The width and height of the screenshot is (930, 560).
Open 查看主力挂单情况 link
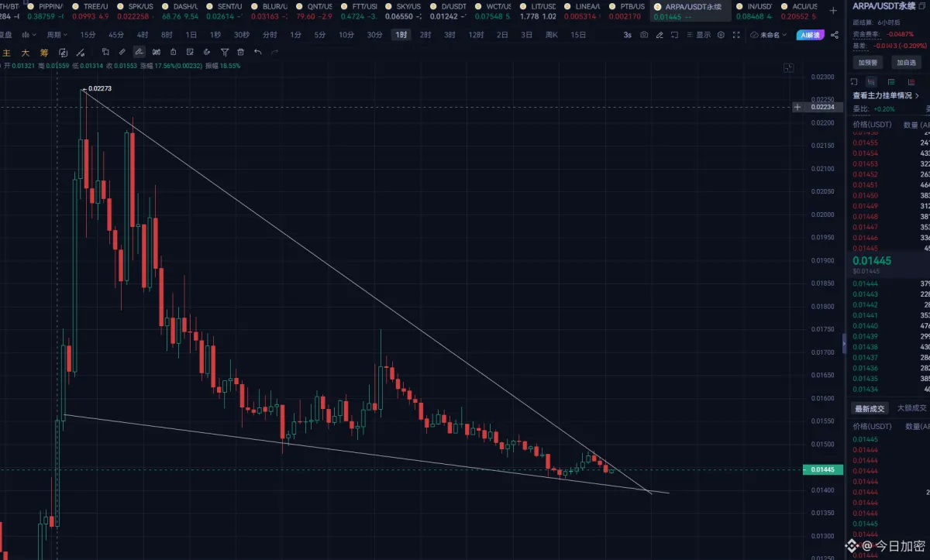coord(886,96)
